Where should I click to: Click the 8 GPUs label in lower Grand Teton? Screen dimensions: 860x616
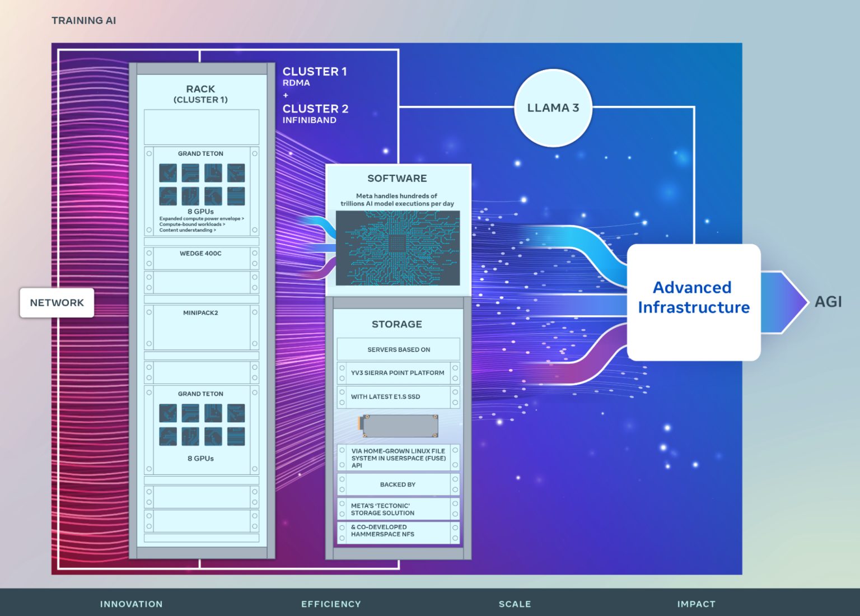200,458
